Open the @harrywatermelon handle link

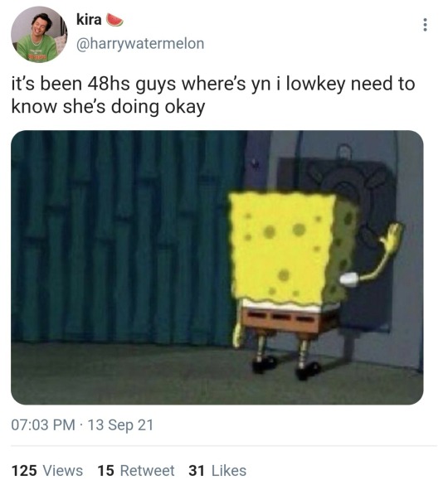[x=140, y=44]
